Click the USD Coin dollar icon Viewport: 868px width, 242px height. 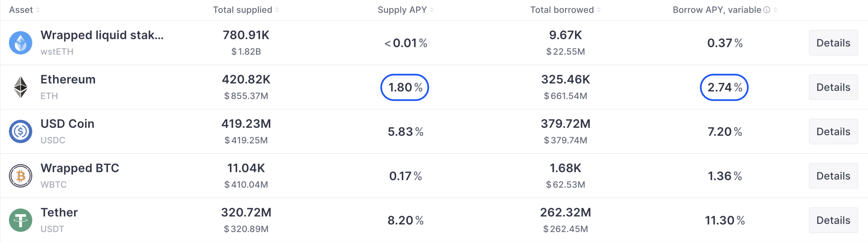pos(21,131)
